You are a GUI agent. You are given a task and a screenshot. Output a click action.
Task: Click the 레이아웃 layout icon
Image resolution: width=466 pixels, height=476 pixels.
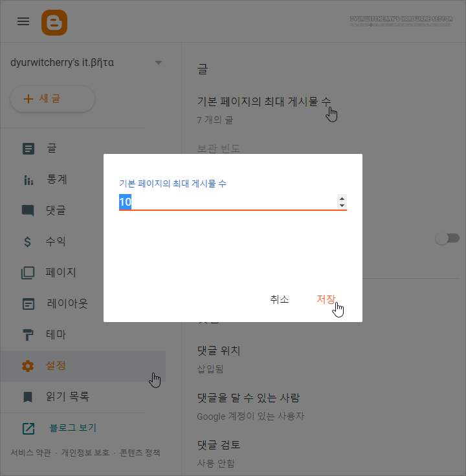point(28,304)
